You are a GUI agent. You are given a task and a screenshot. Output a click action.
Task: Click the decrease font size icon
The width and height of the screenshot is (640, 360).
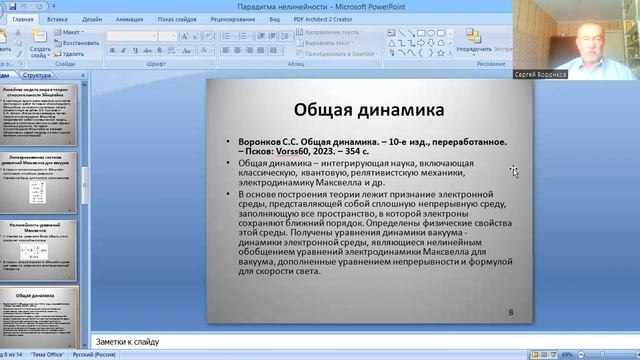pyautogui.click(x=196, y=36)
